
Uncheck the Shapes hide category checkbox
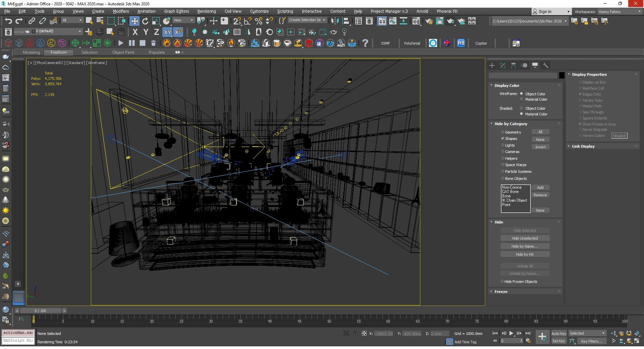pyautogui.click(x=503, y=139)
